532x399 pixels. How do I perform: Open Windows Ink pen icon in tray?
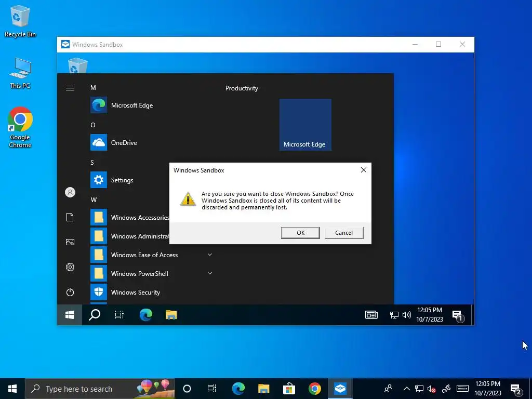coord(446,389)
